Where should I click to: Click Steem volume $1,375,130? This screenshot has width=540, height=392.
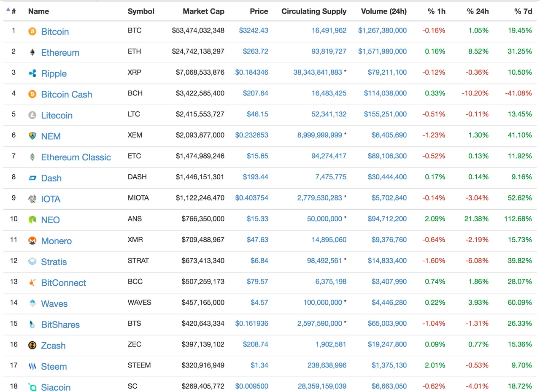tap(389, 365)
